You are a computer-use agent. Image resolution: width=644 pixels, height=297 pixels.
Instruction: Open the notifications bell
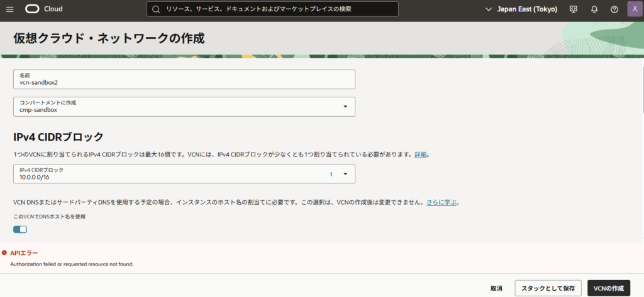[594, 9]
